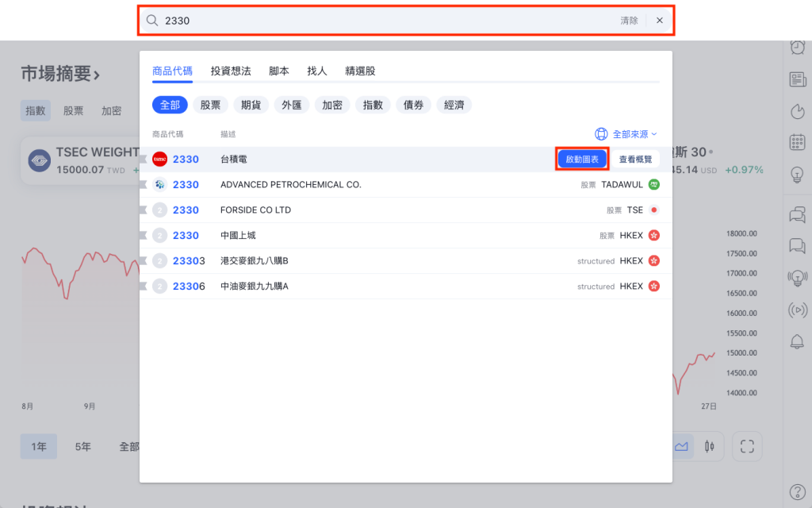Switch to 腳本 tab
This screenshot has width=812, height=508.
[x=278, y=71]
